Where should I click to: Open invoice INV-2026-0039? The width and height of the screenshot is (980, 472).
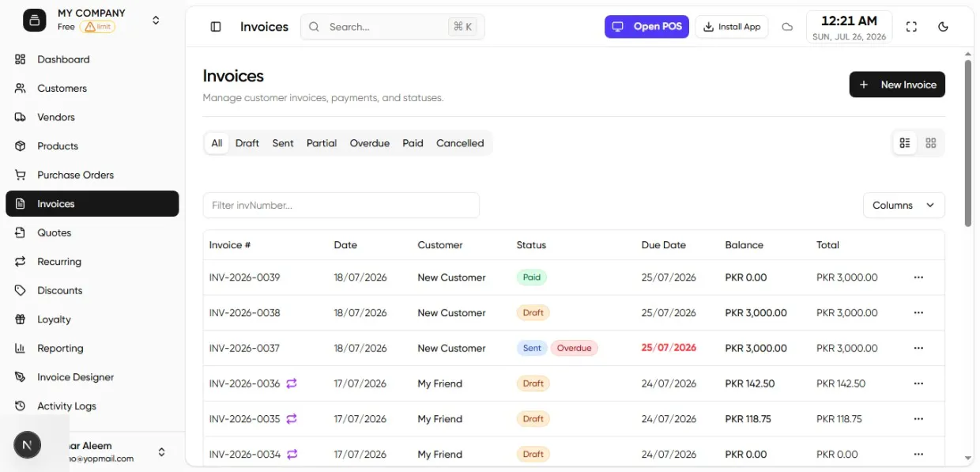click(x=244, y=278)
